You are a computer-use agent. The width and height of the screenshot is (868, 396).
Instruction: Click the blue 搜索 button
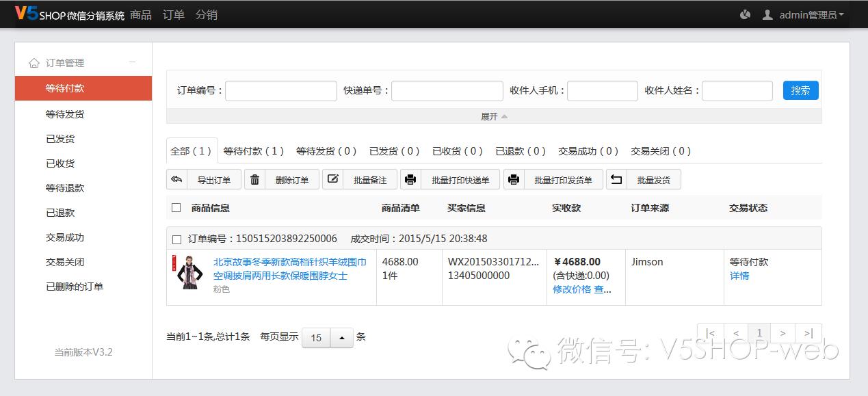pos(800,90)
